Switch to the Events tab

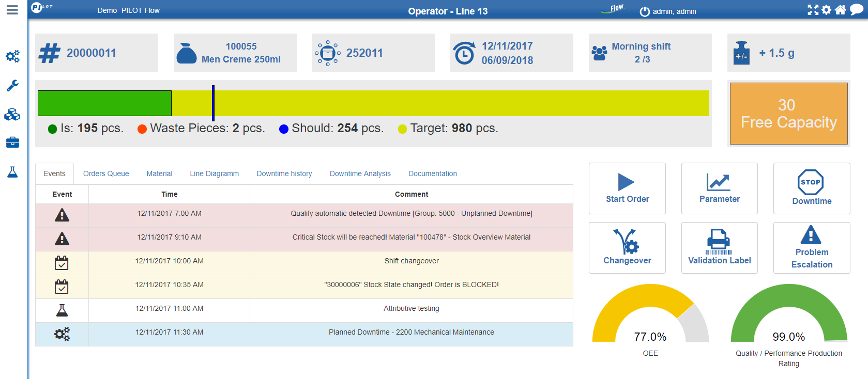point(54,173)
